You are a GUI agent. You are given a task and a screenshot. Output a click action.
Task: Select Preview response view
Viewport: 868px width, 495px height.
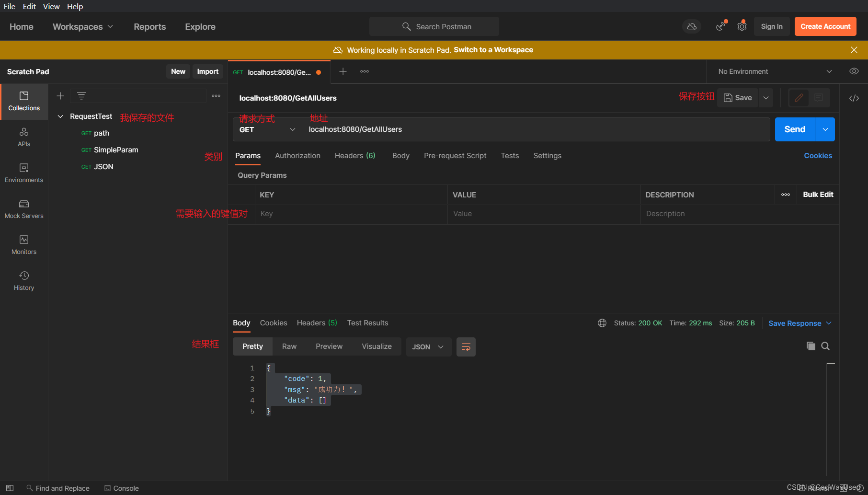[329, 346]
